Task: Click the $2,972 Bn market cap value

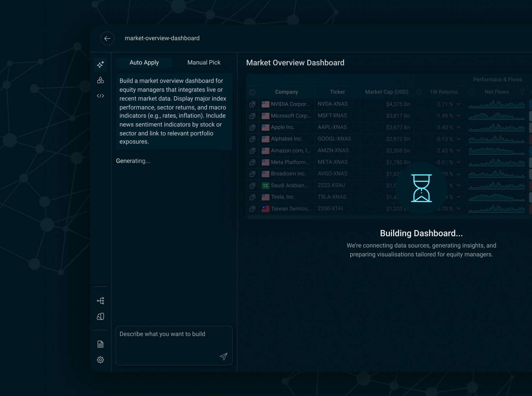Action: tap(398, 139)
